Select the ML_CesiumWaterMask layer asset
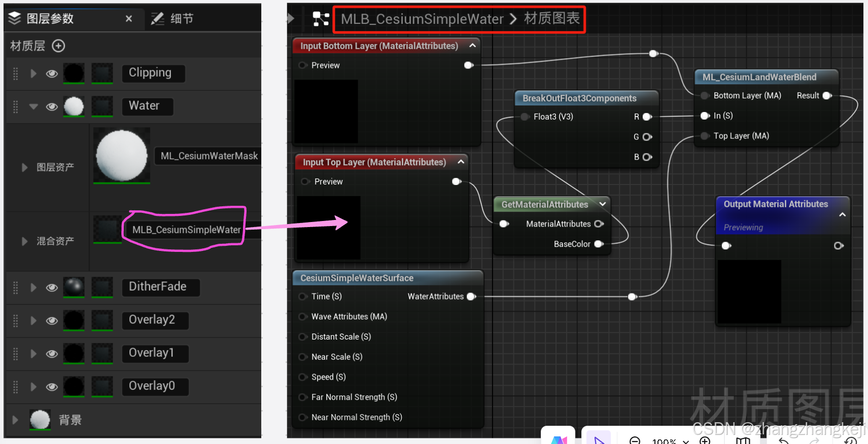 tap(209, 156)
